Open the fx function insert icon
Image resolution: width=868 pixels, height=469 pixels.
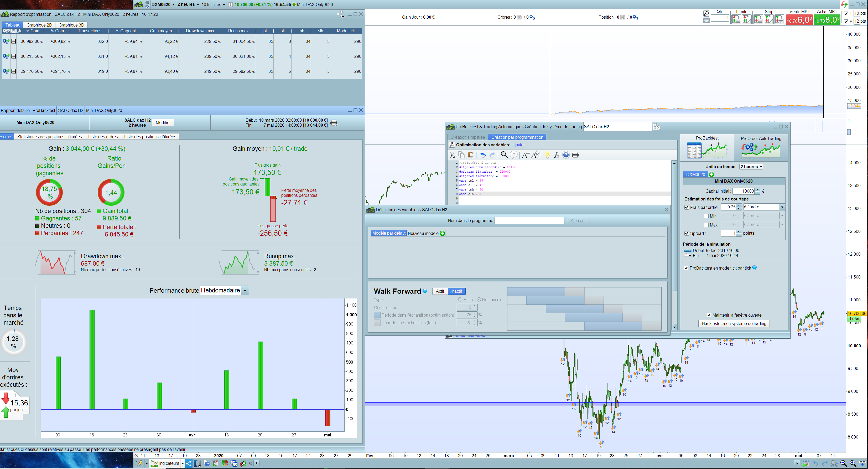pos(556,155)
